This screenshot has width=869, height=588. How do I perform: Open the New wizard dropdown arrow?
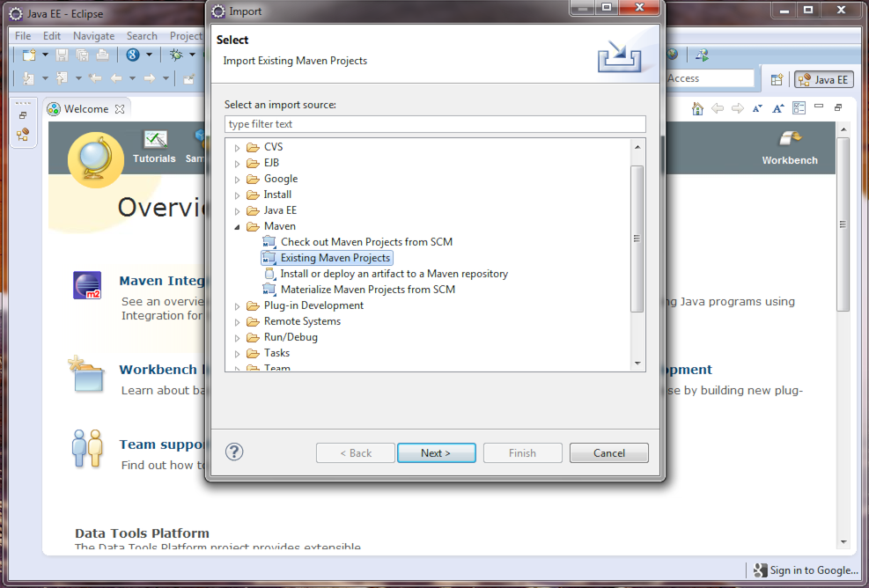click(46, 55)
